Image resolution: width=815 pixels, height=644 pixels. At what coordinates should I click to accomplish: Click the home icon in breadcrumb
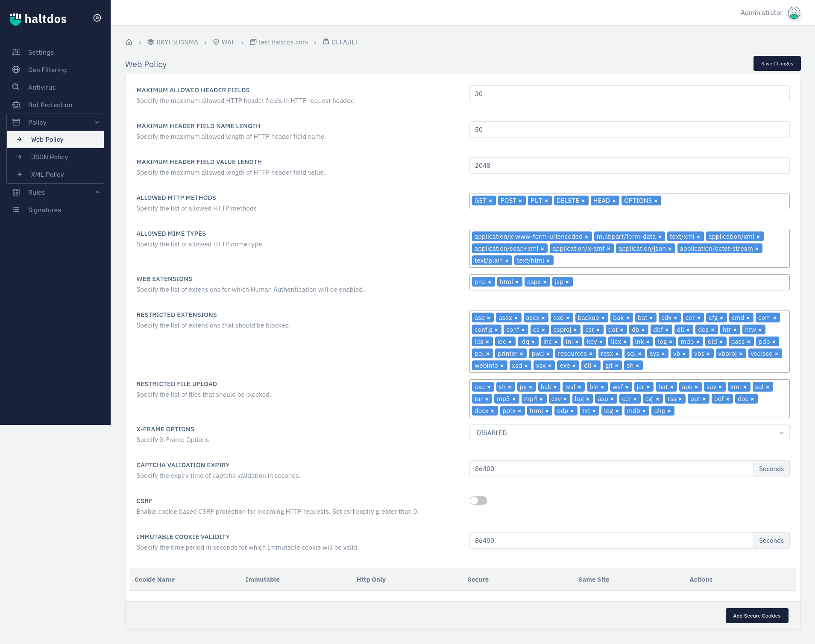(129, 42)
